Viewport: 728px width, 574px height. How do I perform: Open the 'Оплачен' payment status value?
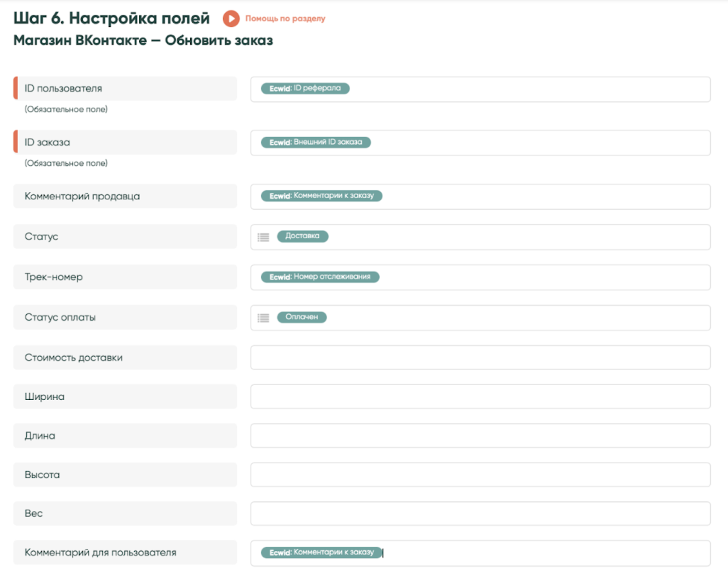[301, 317]
